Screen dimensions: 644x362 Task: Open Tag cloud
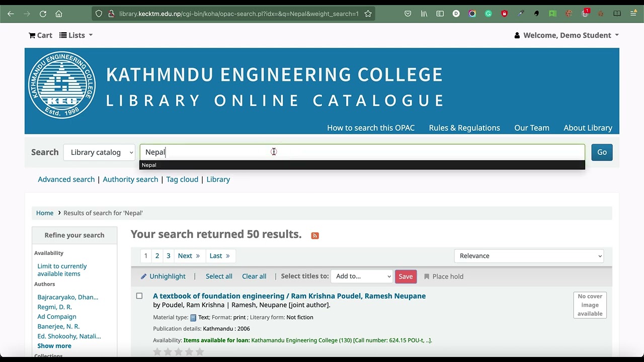(182, 179)
